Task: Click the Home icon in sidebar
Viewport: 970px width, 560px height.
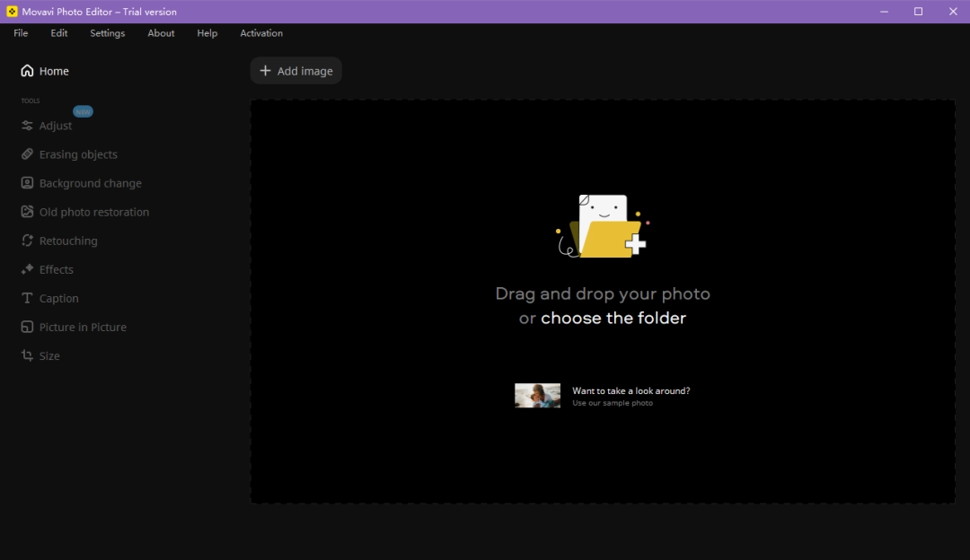Action: [x=27, y=71]
